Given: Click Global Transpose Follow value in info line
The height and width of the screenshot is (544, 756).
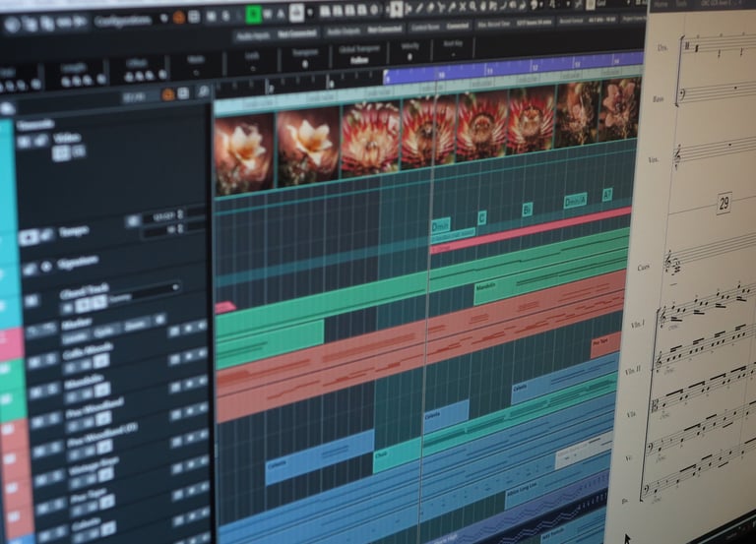Looking at the screenshot, I should tap(359, 60).
